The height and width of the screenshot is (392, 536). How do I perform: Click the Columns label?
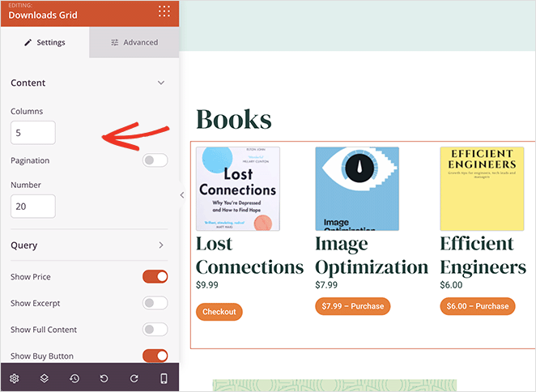pyautogui.click(x=27, y=111)
